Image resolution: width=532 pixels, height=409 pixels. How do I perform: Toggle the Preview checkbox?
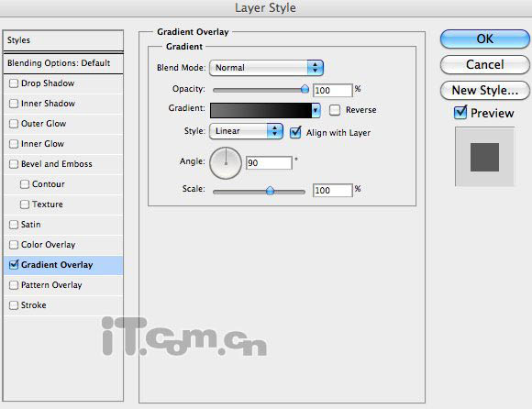(x=460, y=112)
